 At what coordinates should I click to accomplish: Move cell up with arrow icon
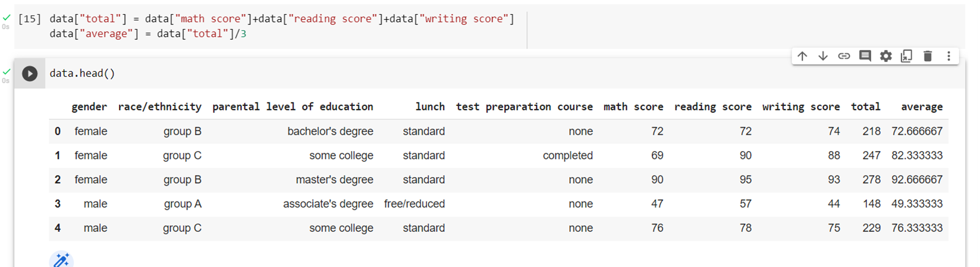[x=802, y=56]
